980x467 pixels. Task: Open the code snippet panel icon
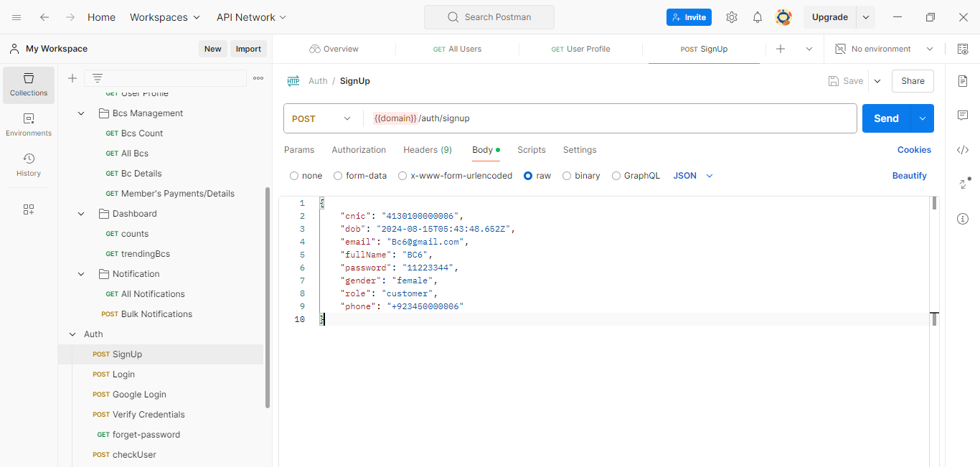coord(963,150)
